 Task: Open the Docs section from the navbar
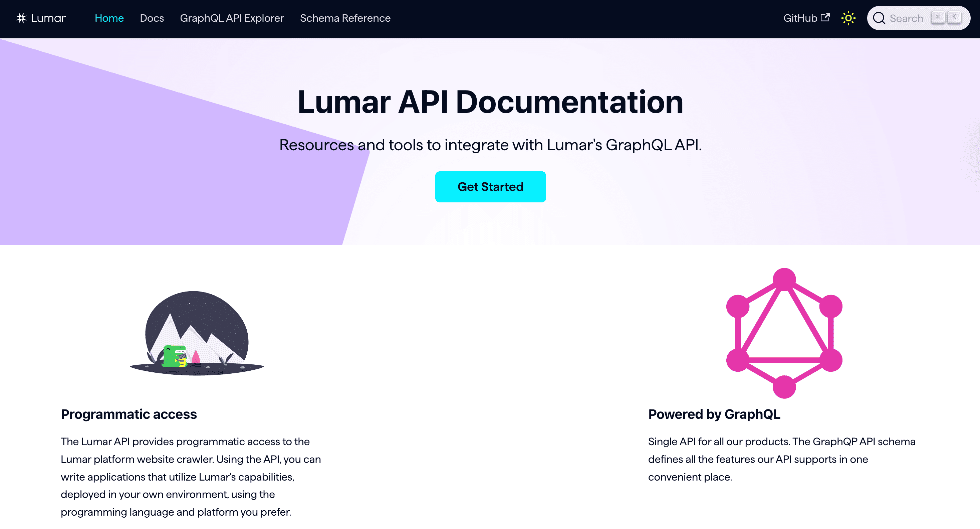152,18
